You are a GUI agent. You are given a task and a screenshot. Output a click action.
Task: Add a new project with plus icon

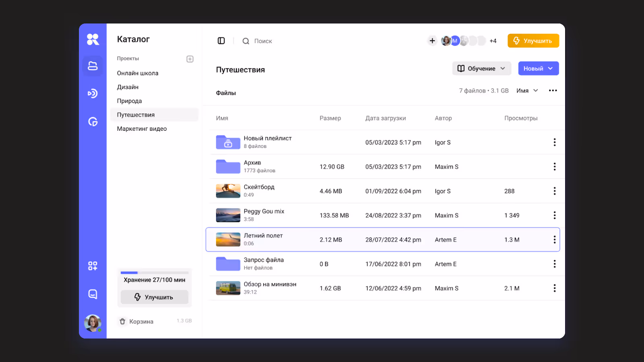point(190,59)
